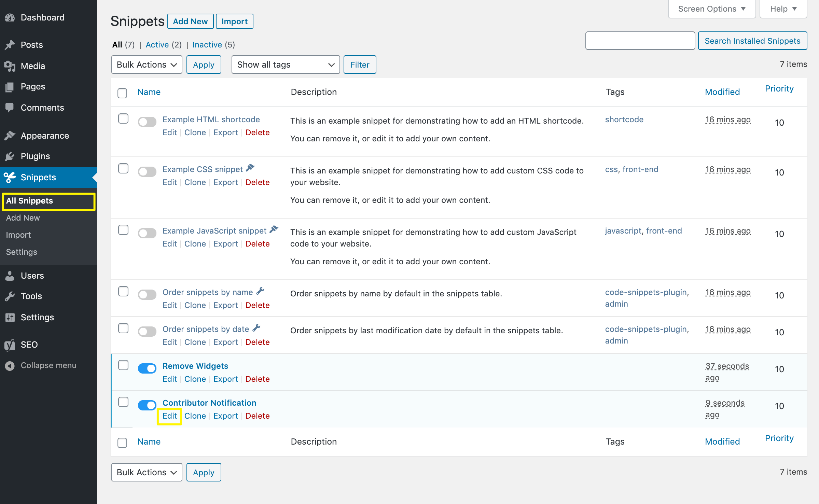
Task: Toggle the Example CSS snippet active state
Action: point(147,170)
